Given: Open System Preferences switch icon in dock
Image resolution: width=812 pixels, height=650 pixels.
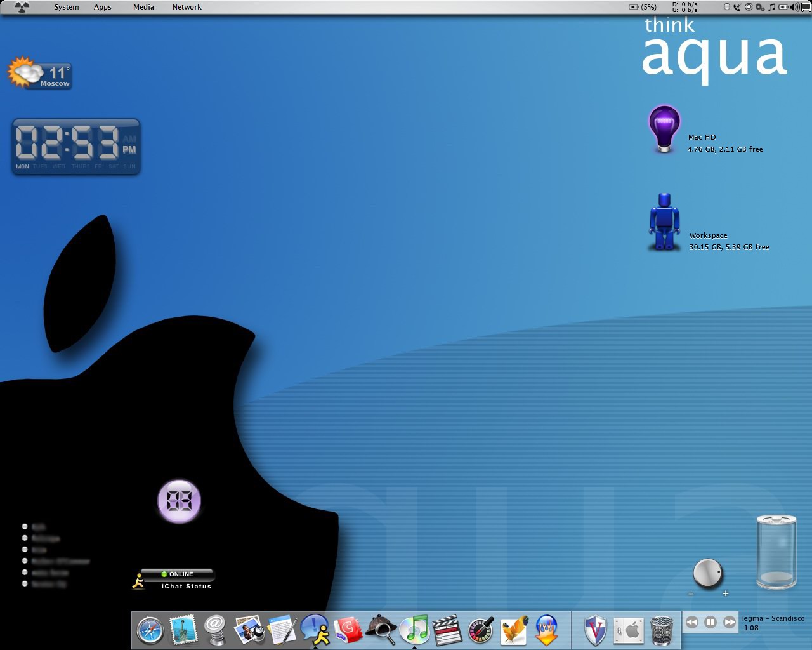Looking at the screenshot, I should point(629,630).
